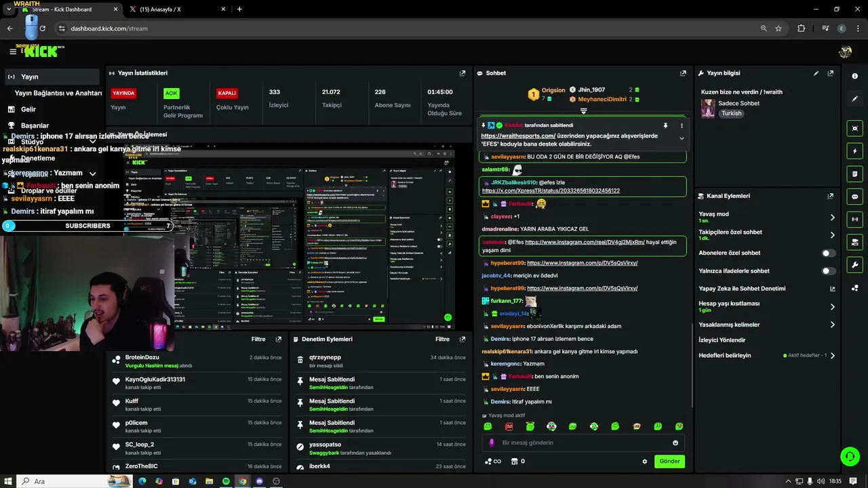Open the Kick hamburger menu
Screen dimensions: 868x488
pos(13,52)
